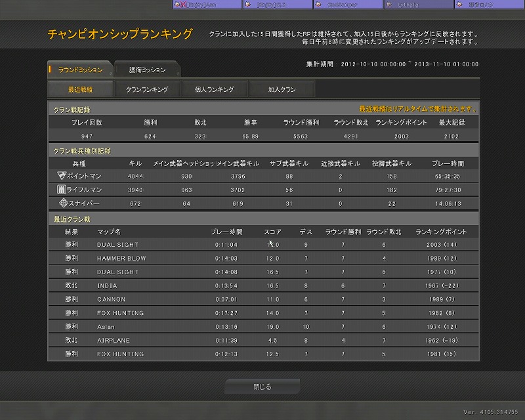Select the AIRPLANE defeat match row
The width and height of the screenshot is (525, 420).
pyautogui.click(x=262, y=341)
